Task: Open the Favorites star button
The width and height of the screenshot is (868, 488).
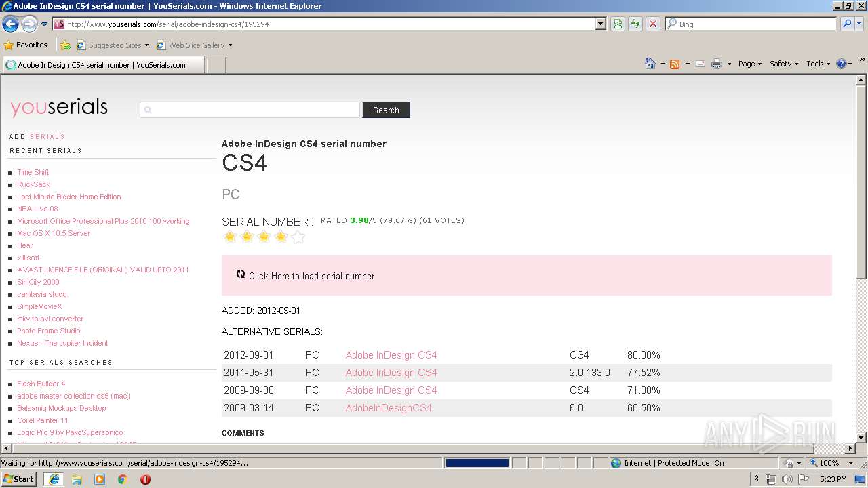Action: [25, 45]
